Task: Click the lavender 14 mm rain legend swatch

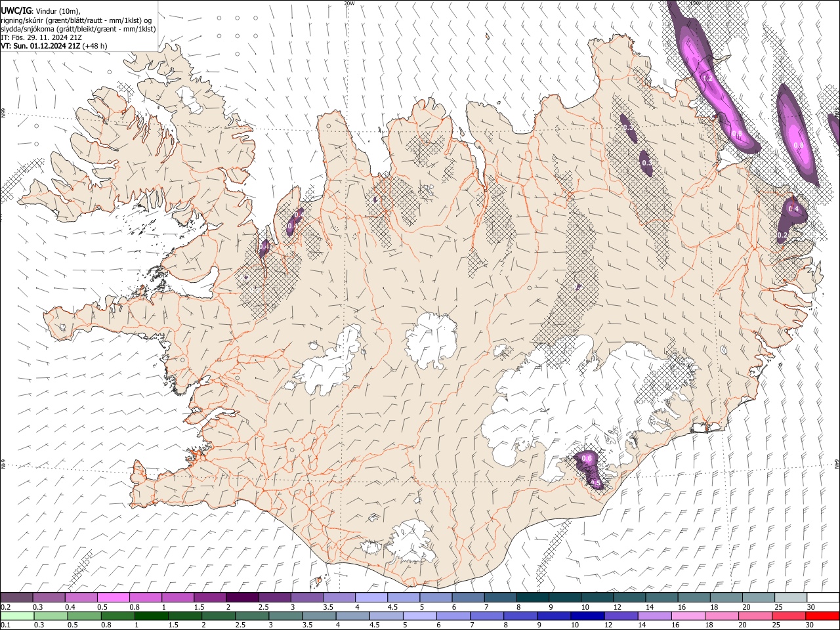Action: pos(655,616)
